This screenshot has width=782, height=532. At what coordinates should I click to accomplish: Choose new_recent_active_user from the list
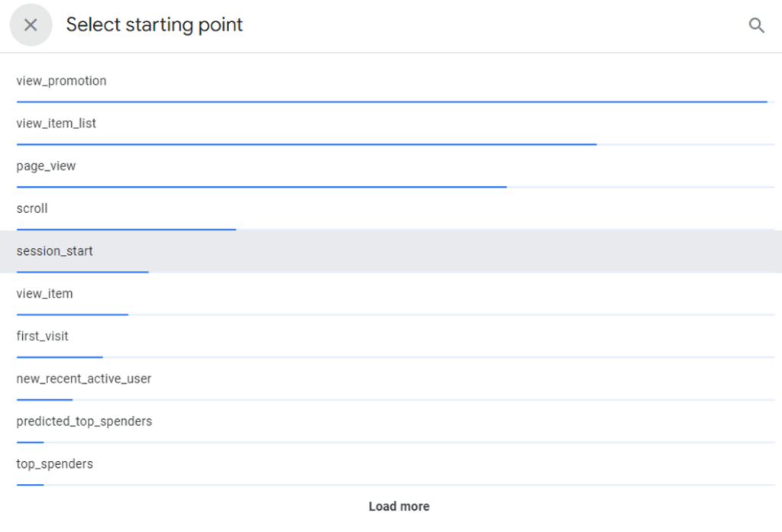(x=84, y=379)
